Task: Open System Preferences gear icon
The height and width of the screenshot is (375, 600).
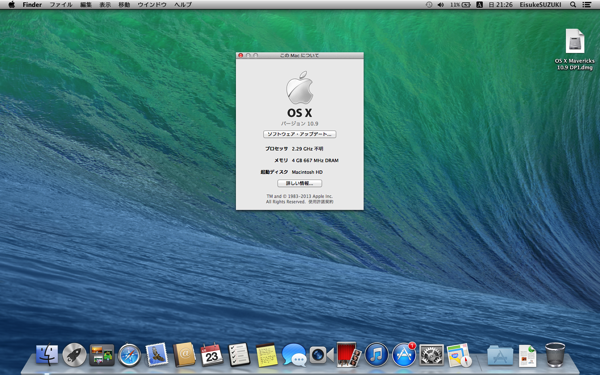Action: pos(431,355)
